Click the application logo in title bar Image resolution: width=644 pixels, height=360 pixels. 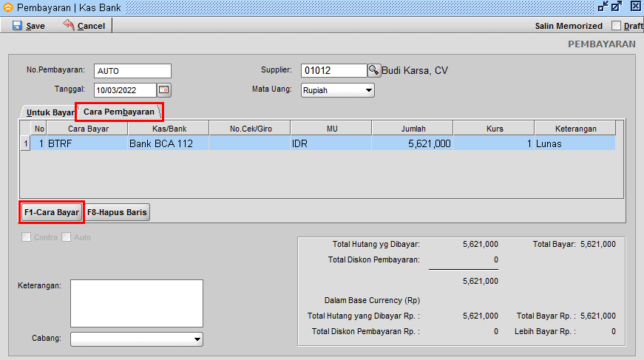click(8, 7)
